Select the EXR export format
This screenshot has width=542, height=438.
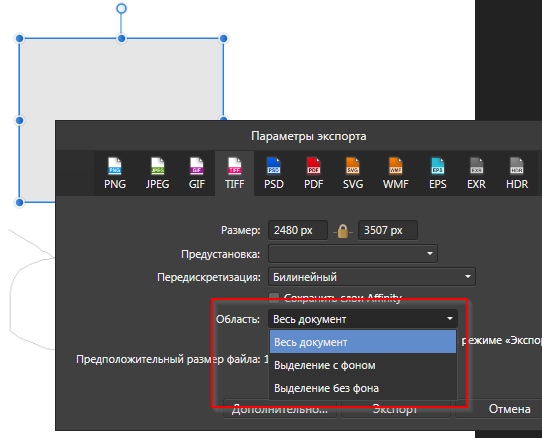click(x=476, y=173)
